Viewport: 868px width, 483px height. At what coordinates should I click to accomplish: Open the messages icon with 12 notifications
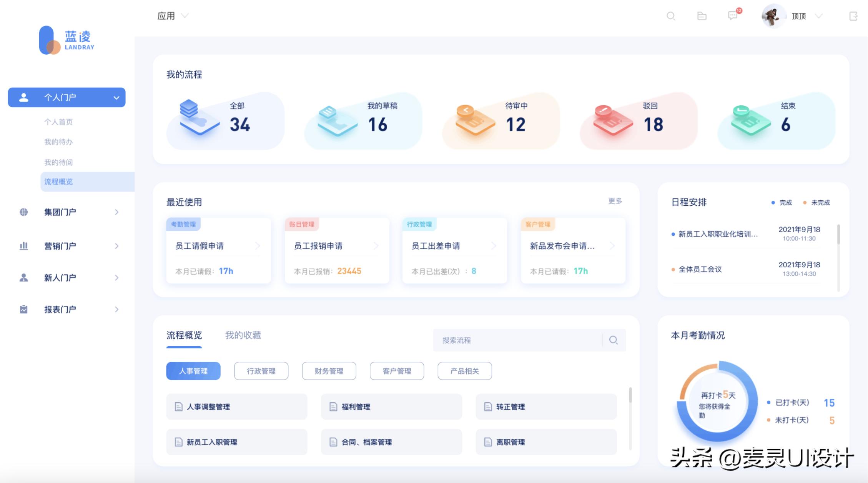[733, 16]
